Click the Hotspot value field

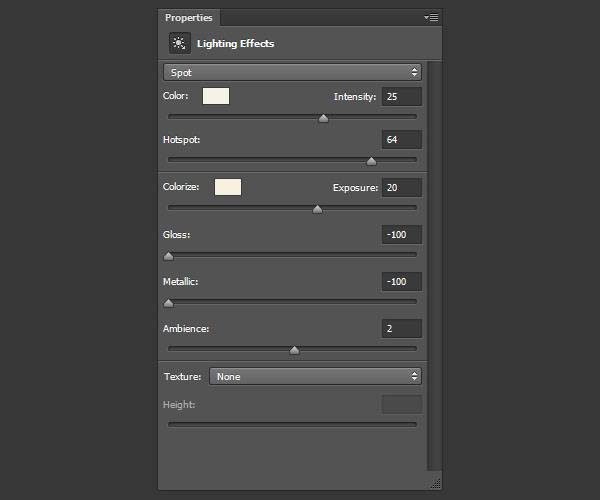(x=401, y=140)
